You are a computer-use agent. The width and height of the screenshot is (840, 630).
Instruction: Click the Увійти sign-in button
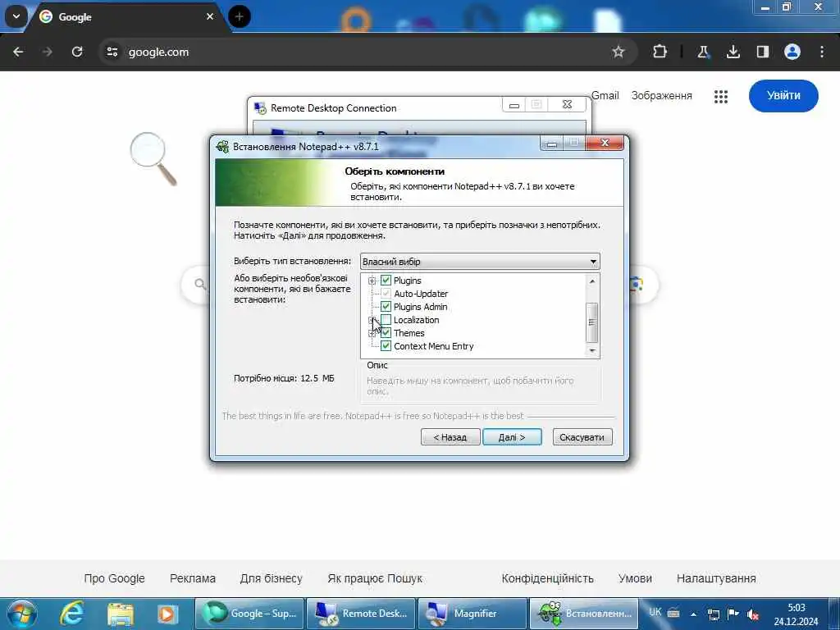coord(783,95)
